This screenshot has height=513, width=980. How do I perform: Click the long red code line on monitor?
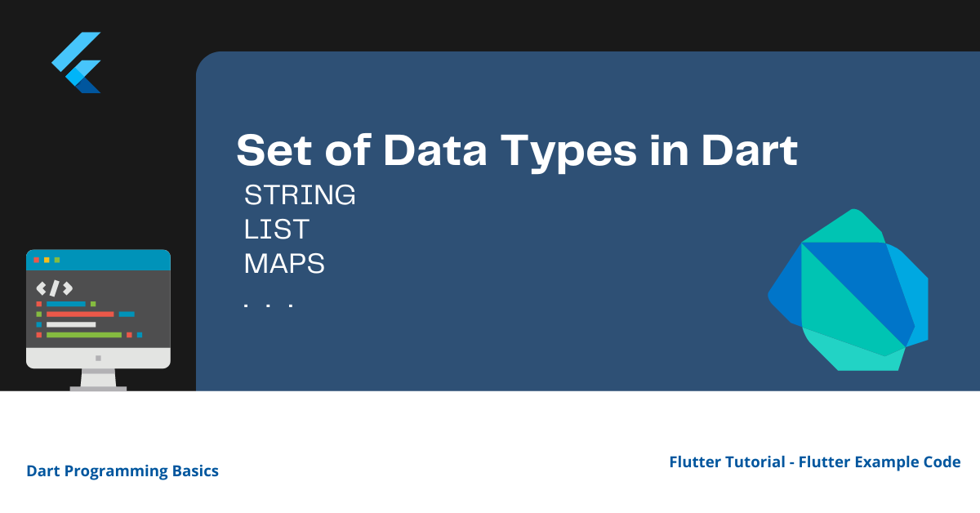(x=80, y=314)
